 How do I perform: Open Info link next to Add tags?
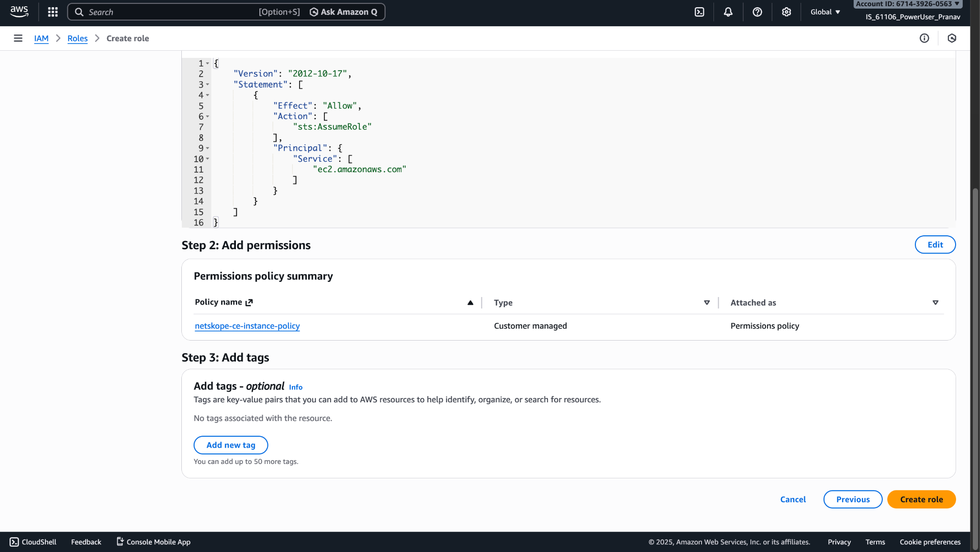coord(296,387)
